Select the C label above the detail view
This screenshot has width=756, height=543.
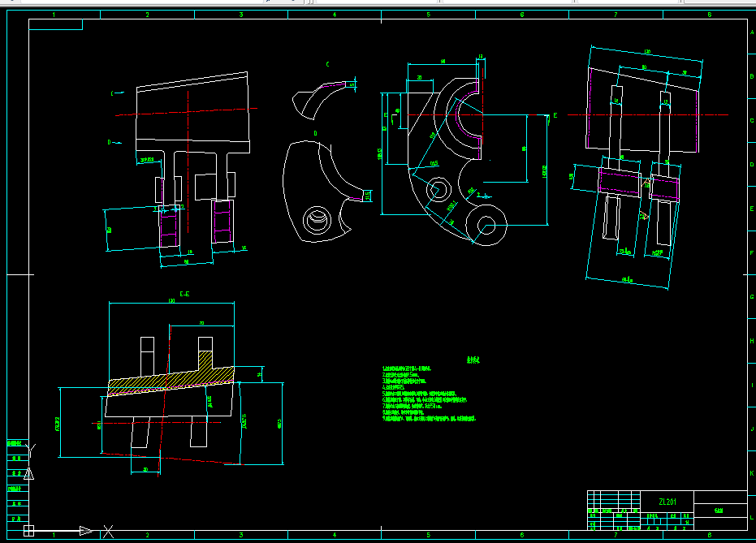point(328,64)
